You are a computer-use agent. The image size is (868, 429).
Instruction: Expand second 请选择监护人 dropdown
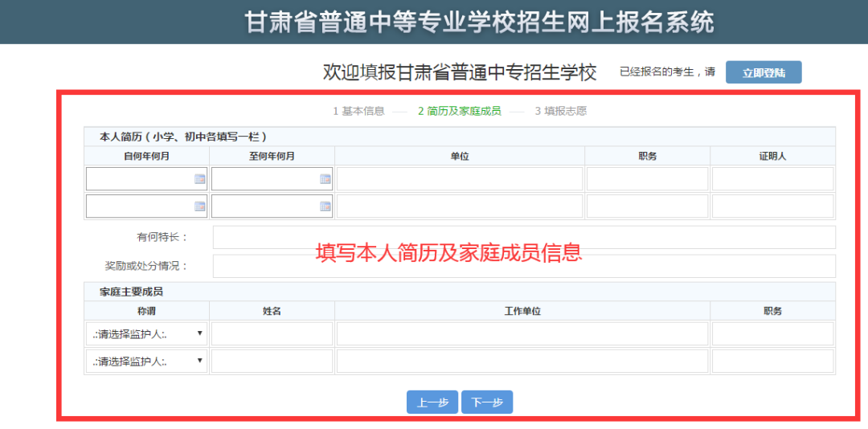(x=146, y=362)
